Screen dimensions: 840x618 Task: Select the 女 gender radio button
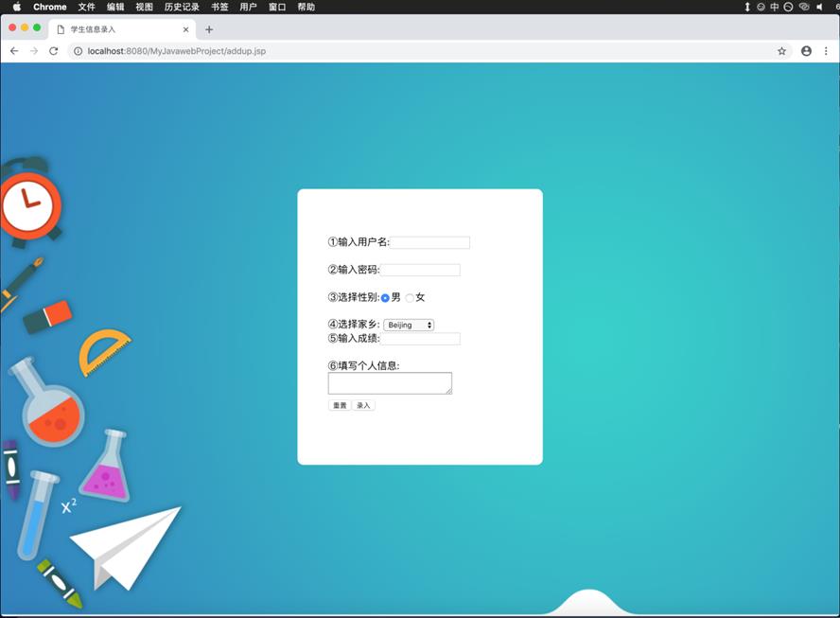coord(410,298)
